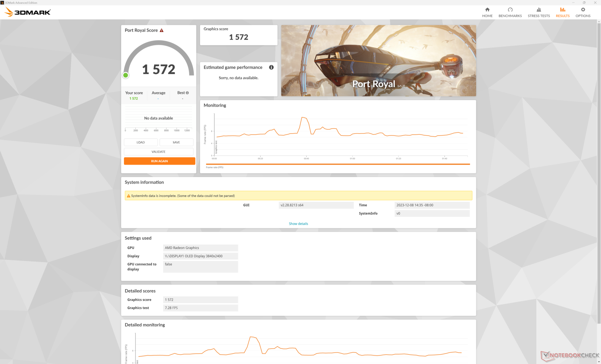Click the orange frame rate bar under Monitoring chart
601x364 pixels.
tap(337, 164)
